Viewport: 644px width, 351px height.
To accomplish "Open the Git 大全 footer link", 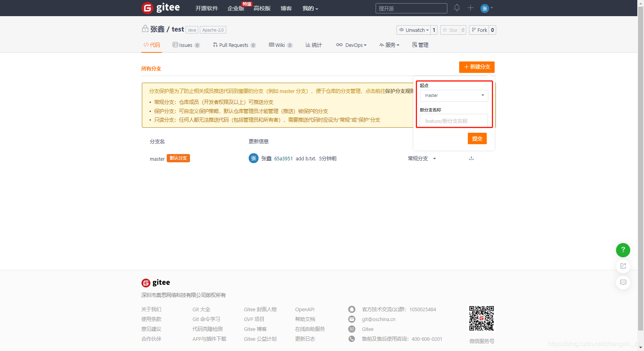I will click(x=201, y=309).
